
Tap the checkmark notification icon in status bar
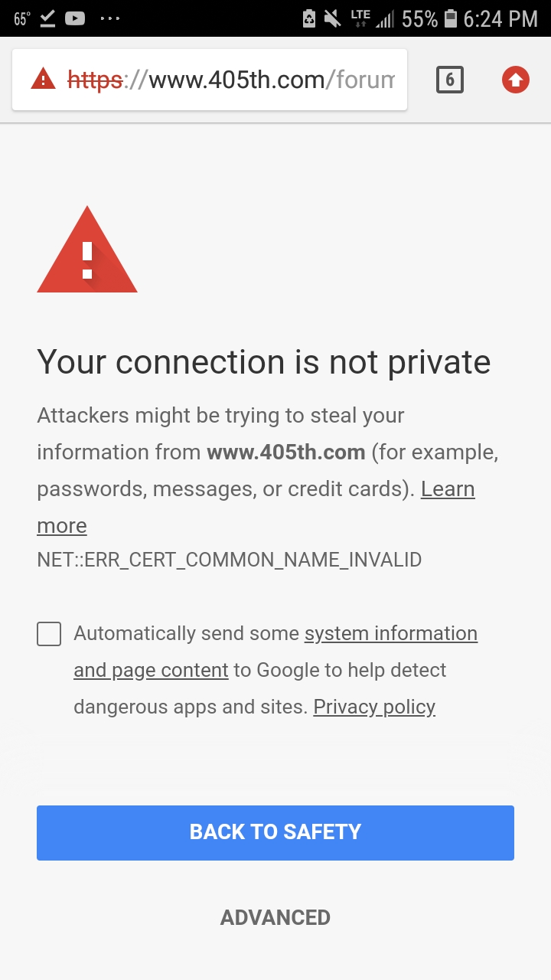(x=48, y=18)
